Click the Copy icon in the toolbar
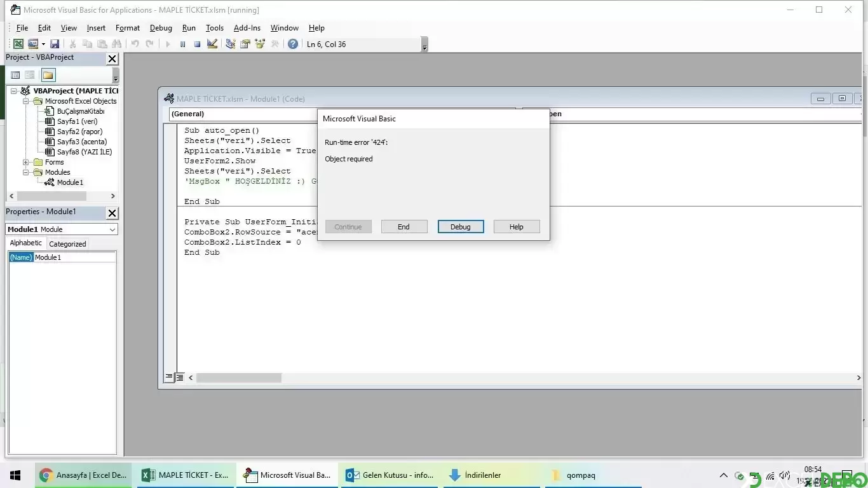Screen dimensions: 868x488 point(87,44)
